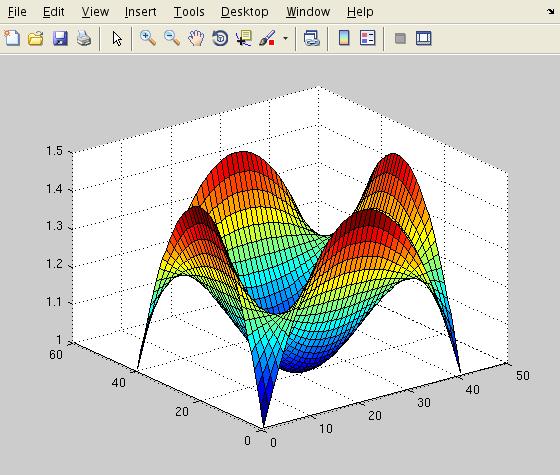The height and width of the screenshot is (475, 560).
Task: Print the figure using printer icon
Action: [84, 38]
